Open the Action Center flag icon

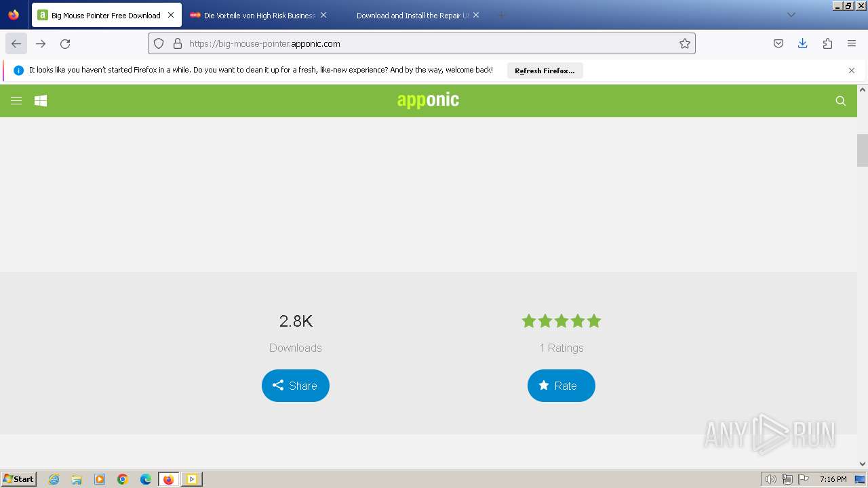(804, 479)
